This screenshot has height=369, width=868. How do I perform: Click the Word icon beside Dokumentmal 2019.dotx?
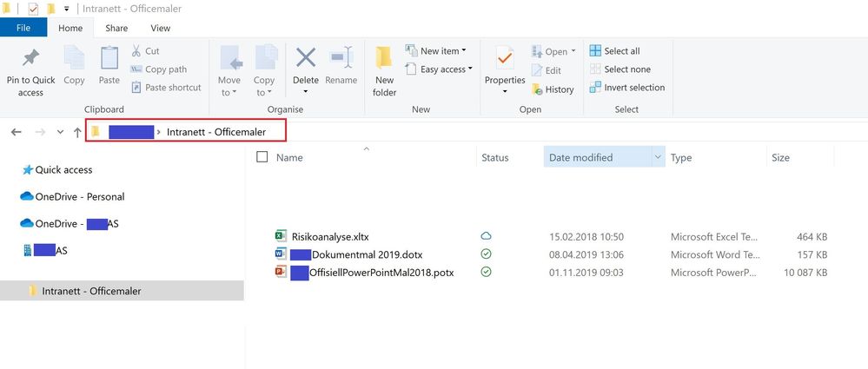tap(282, 254)
